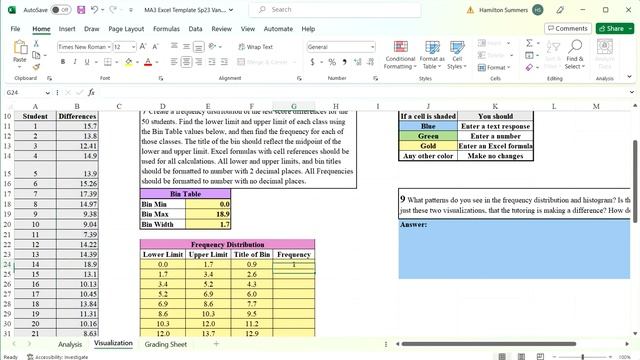Open the Times New Roman font dropdown

click(109, 47)
